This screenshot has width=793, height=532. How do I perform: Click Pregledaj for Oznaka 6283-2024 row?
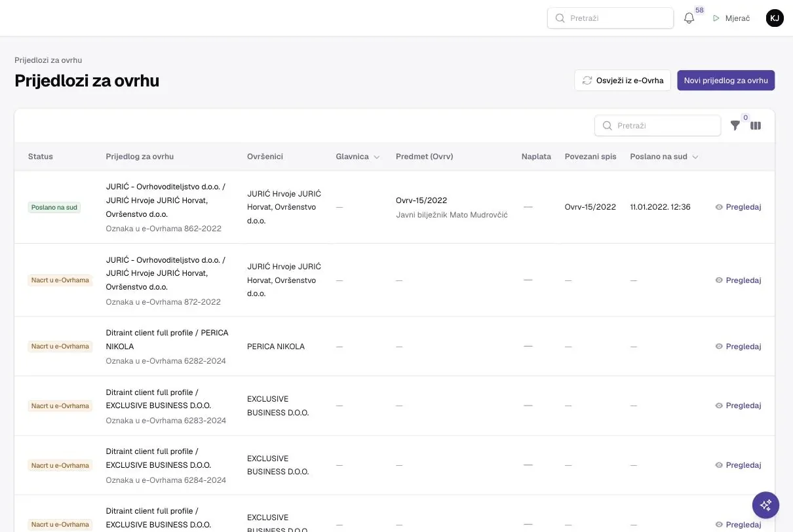(738, 406)
